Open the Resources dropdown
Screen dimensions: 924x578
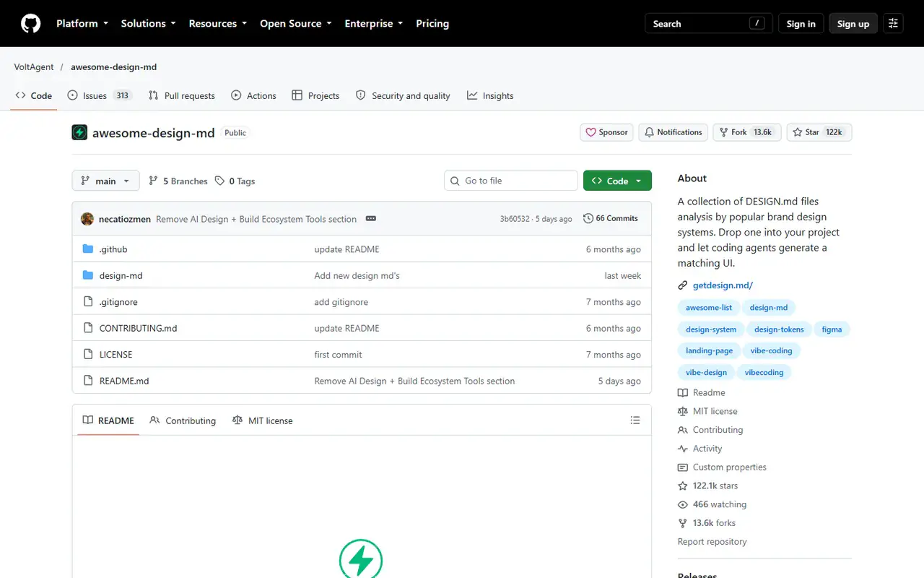[x=218, y=23]
